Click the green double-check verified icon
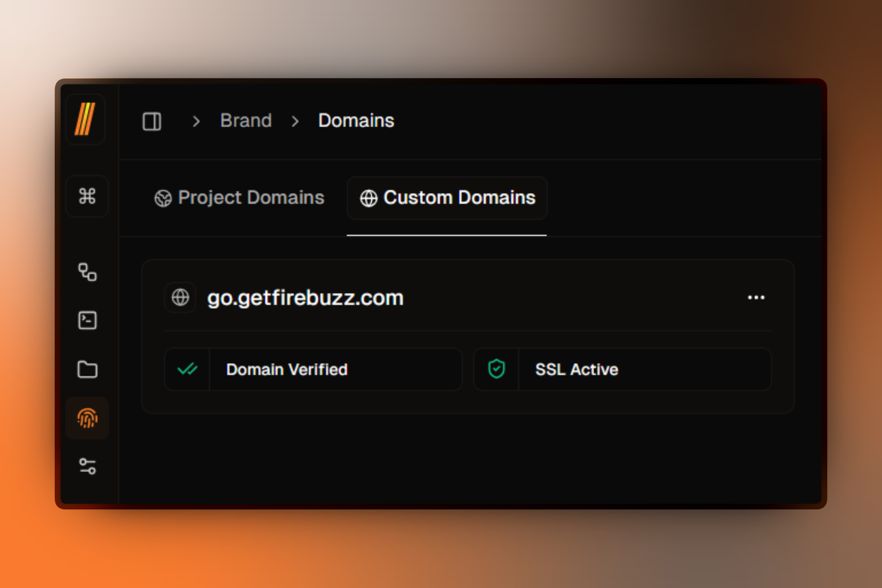The height and width of the screenshot is (588, 882). pyautogui.click(x=187, y=369)
